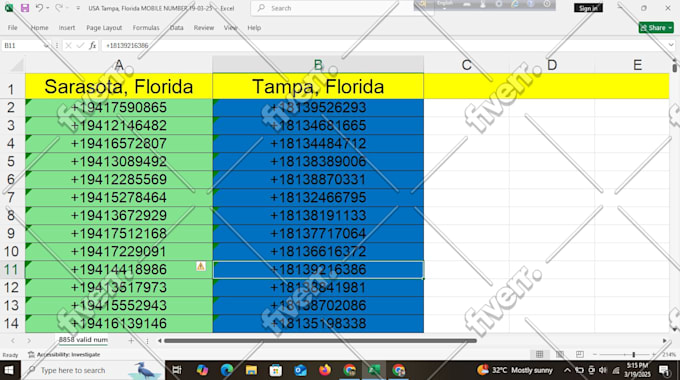Viewport: 680px width, 380px height.
Task: Click the Excel icon on the taskbar
Action: click(374, 370)
